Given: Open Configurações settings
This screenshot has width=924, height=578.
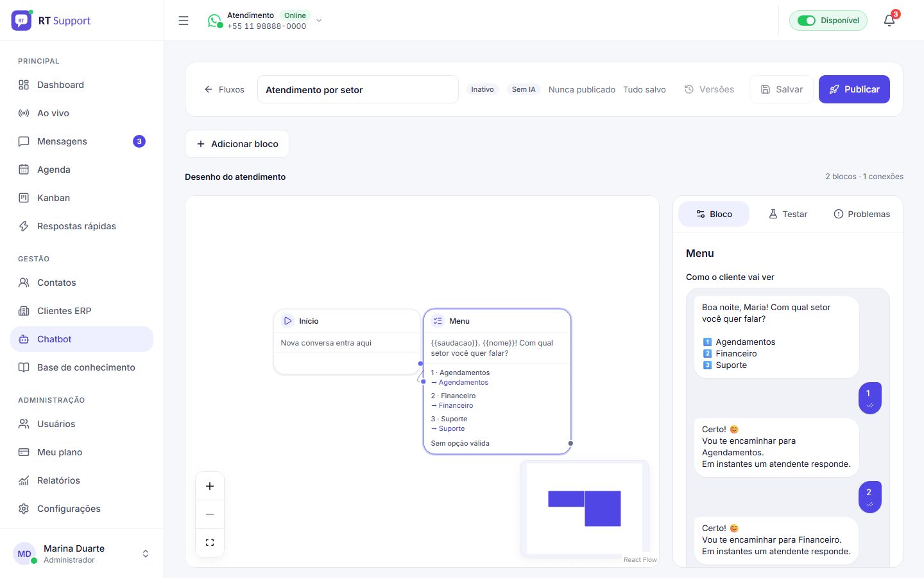Looking at the screenshot, I should point(82,509).
